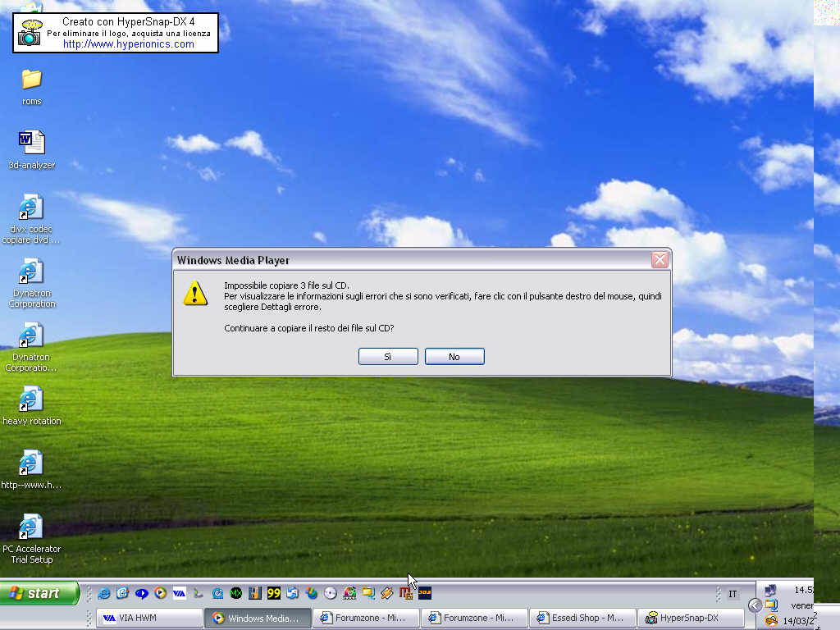
Task: Select the Dynatron Corporation shortcut with full name
Action: pos(32,283)
